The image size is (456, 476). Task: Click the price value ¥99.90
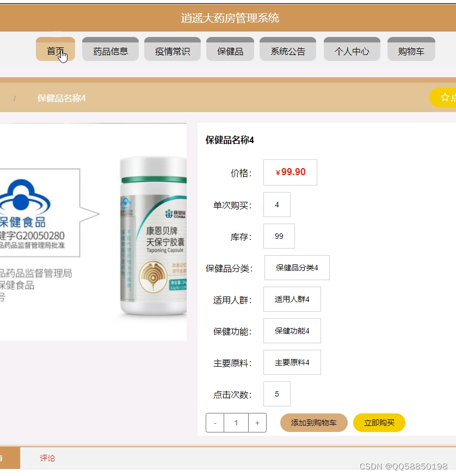click(x=290, y=172)
